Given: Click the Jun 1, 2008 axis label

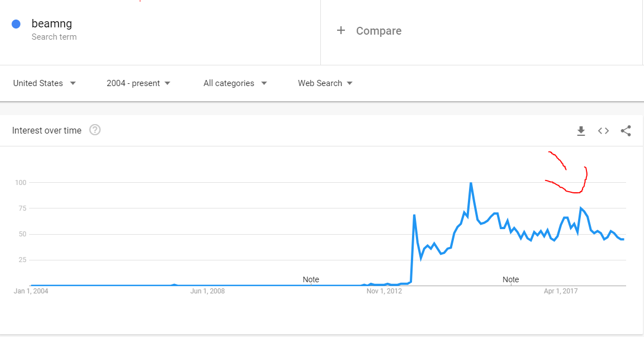Looking at the screenshot, I should point(207,291).
